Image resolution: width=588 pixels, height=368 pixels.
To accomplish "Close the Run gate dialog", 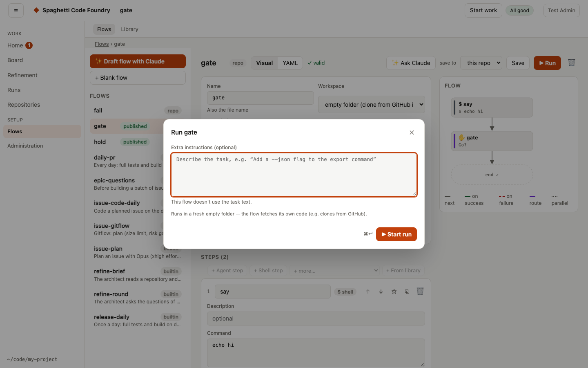I will tap(412, 132).
